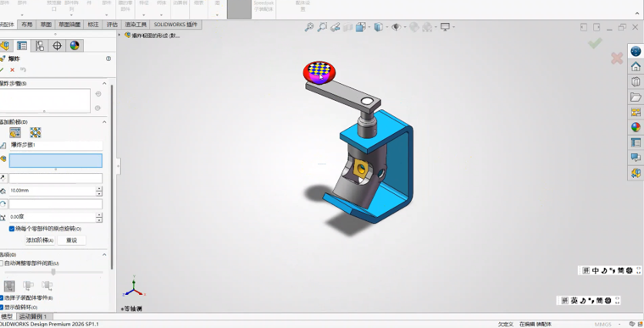The width and height of the screenshot is (644, 328).
Task: Collapse the options section chevron
Action: coord(104,255)
